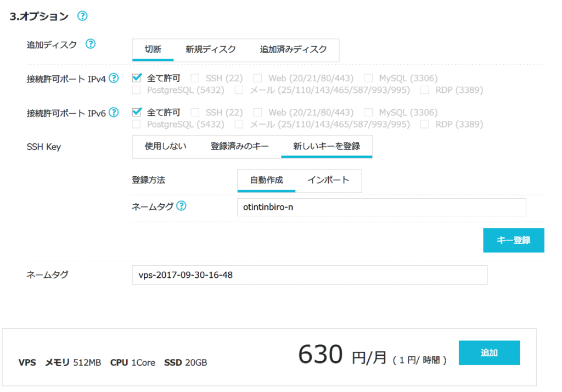This screenshot has height=392, width=562.
Task: Focus VPS name tag field vps-2017-09-30-16-48
Action: pos(310,275)
